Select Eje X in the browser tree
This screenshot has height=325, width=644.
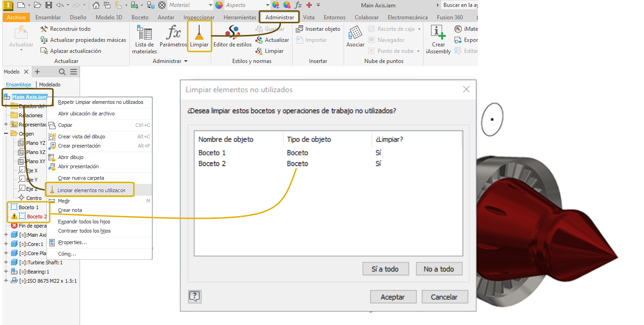point(28,171)
